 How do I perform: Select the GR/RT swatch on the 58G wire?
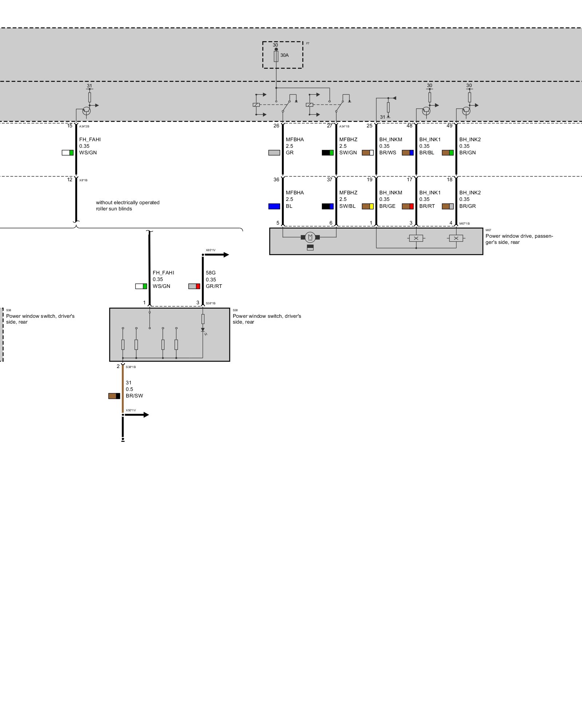click(194, 286)
